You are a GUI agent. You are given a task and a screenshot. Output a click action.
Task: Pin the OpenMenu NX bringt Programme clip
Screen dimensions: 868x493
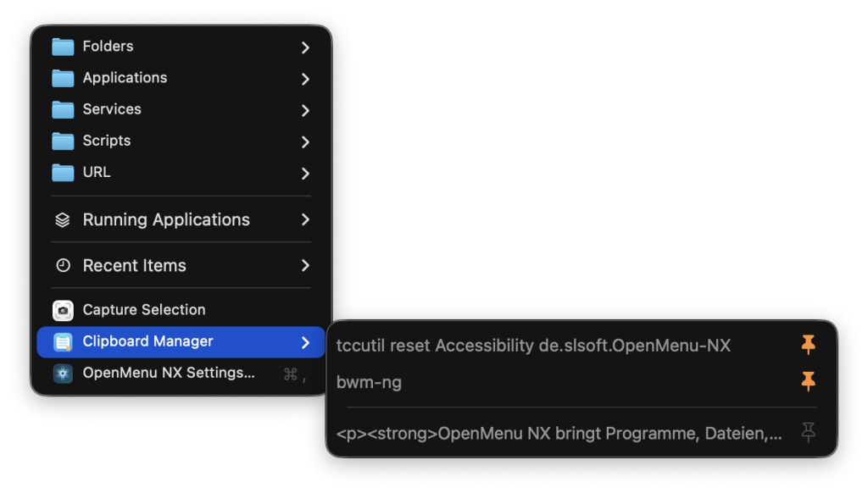808,432
